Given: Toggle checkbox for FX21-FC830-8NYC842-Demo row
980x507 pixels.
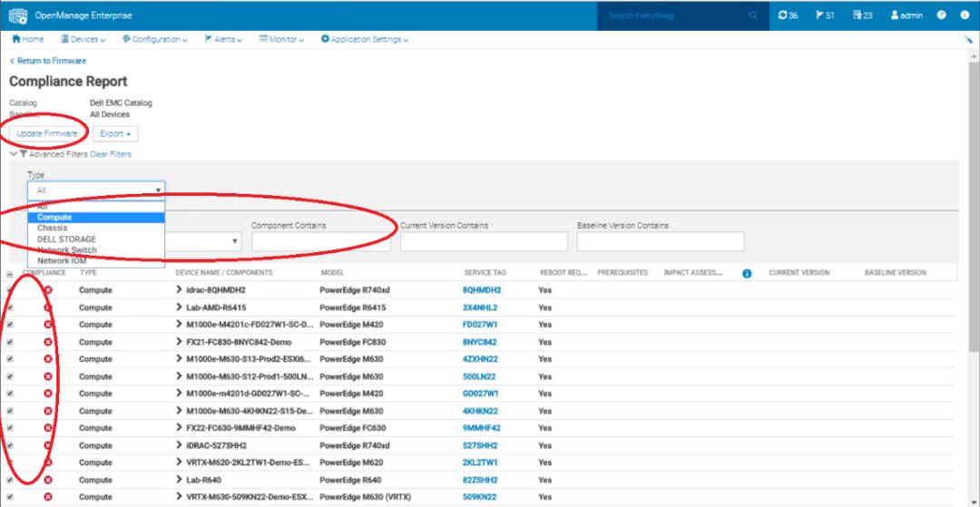Looking at the screenshot, I should pyautogui.click(x=9, y=342).
